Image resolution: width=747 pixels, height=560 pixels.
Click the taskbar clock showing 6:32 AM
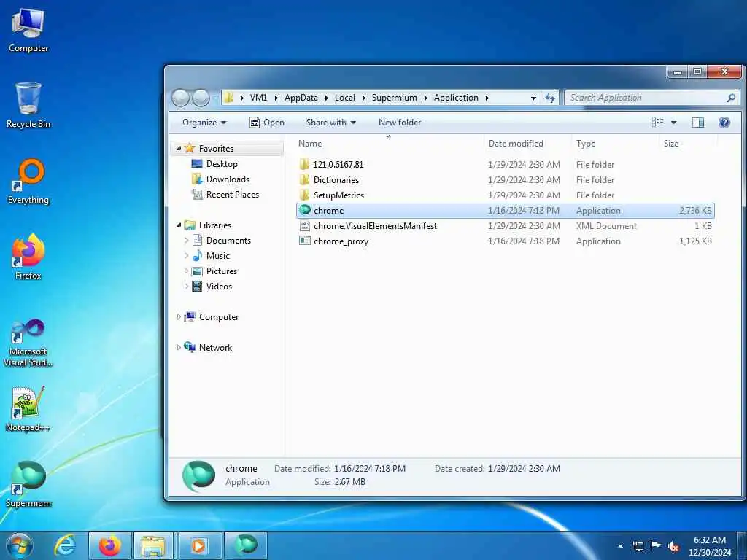pos(709,546)
